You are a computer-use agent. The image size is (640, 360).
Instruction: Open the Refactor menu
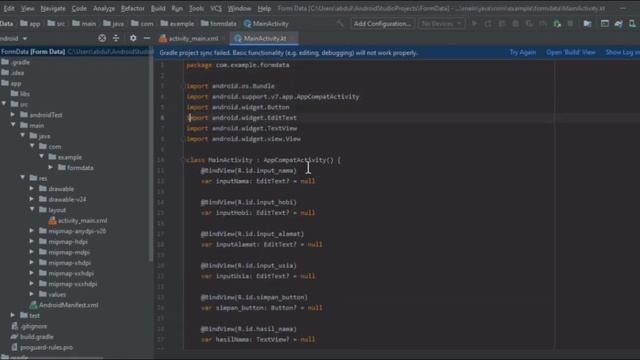pyautogui.click(x=133, y=8)
